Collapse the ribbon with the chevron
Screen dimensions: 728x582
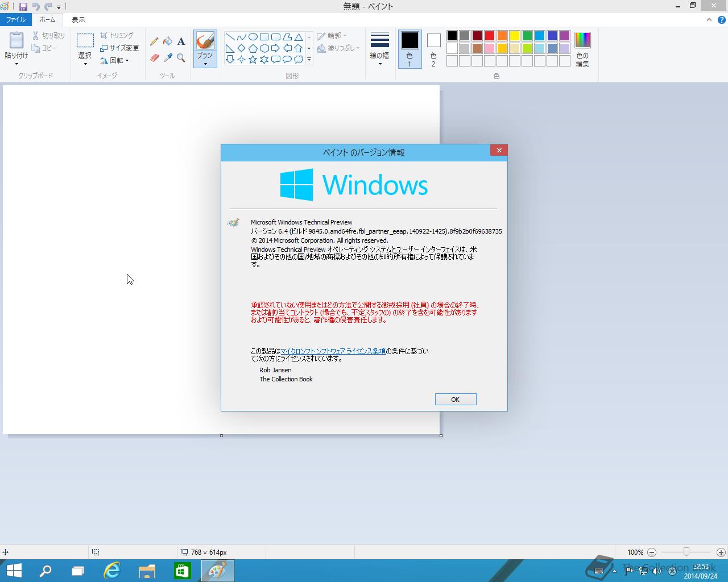point(709,19)
